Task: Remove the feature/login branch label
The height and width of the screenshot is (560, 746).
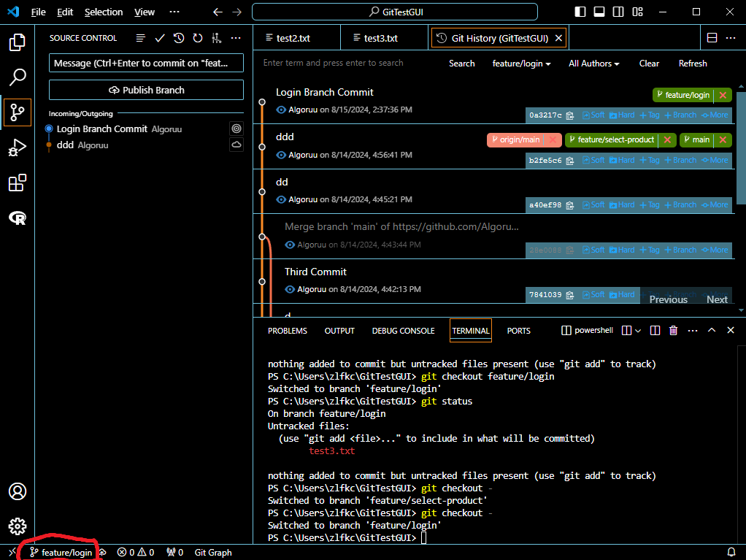Action: tap(723, 95)
